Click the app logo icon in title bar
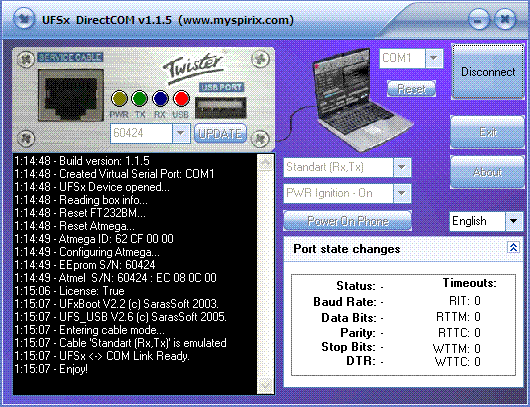This screenshot has width=530, height=407. pos(23,18)
